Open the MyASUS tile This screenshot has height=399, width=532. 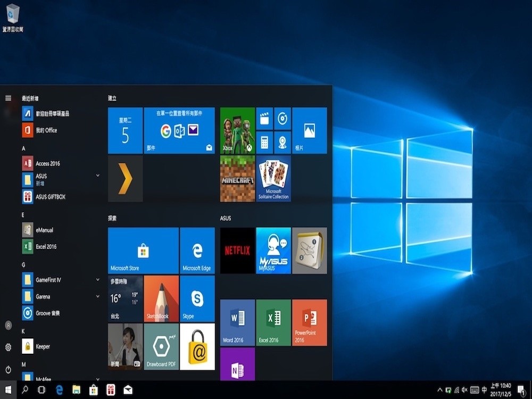273,250
